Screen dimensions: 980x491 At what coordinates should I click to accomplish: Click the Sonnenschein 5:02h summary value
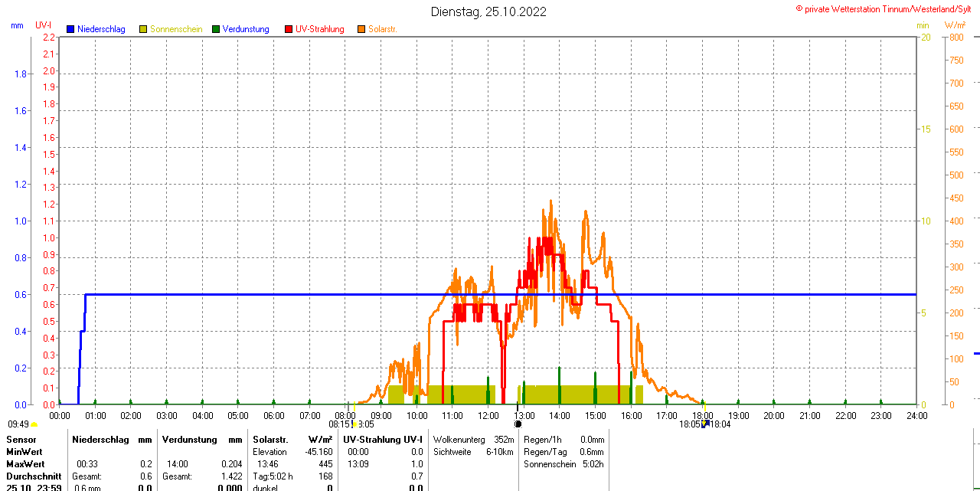coord(592,464)
